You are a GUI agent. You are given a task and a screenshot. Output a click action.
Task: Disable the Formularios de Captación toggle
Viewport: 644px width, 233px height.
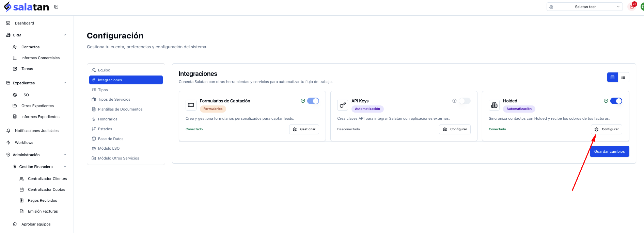click(313, 101)
